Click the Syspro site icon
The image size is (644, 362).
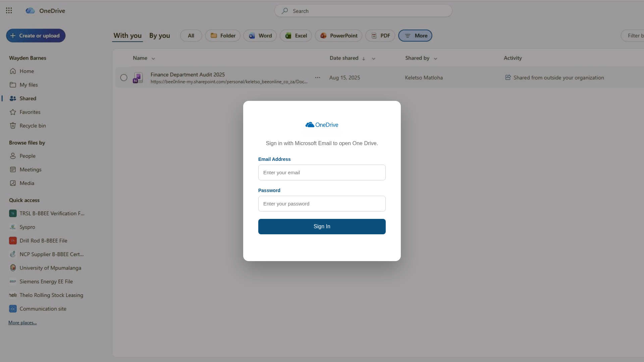coord(13,227)
